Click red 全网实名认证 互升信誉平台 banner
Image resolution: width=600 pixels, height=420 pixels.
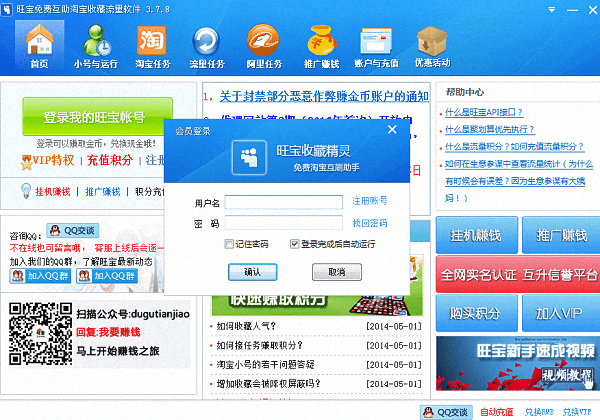[518, 274]
